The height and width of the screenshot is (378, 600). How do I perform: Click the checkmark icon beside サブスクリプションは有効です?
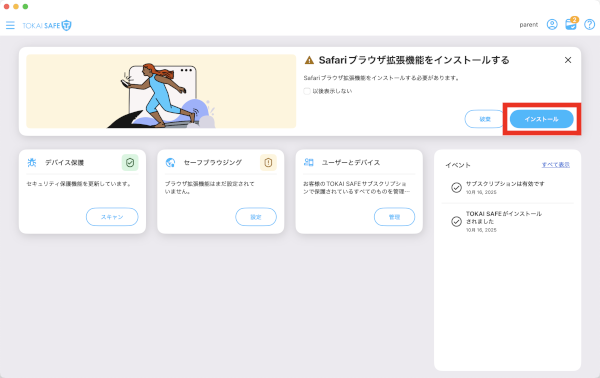[456, 187]
